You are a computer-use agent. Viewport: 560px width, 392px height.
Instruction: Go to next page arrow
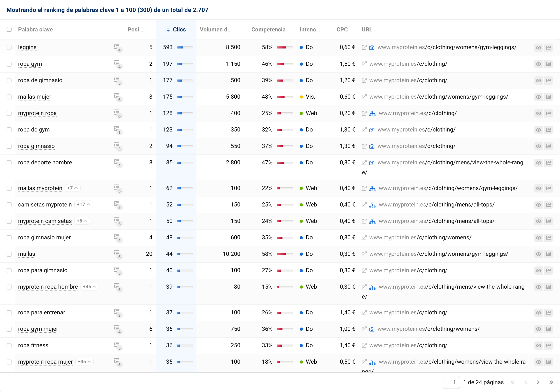click(x=538, y=382)
